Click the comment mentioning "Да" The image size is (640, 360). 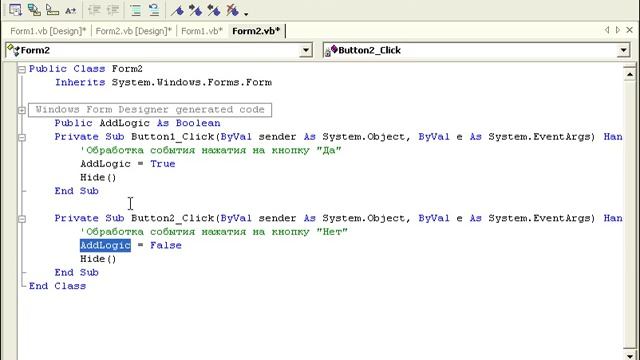pyautogui.click(x=211, y=150)
